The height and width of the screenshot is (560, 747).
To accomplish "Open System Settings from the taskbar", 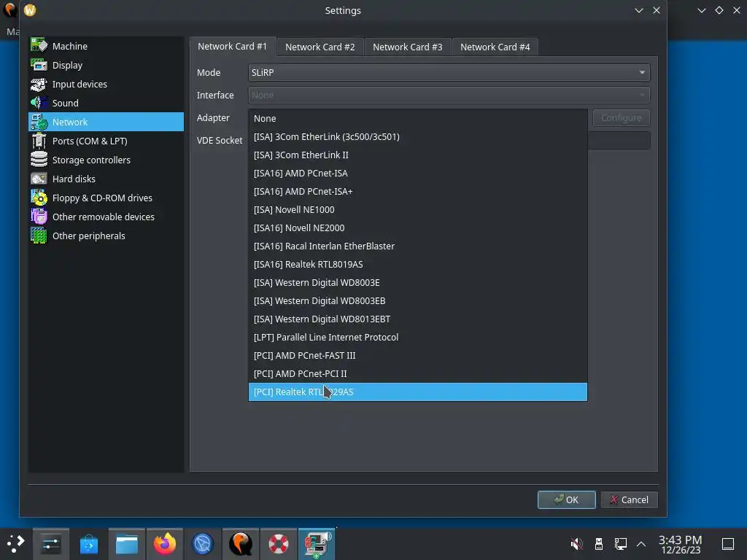I will pos(50,544).
